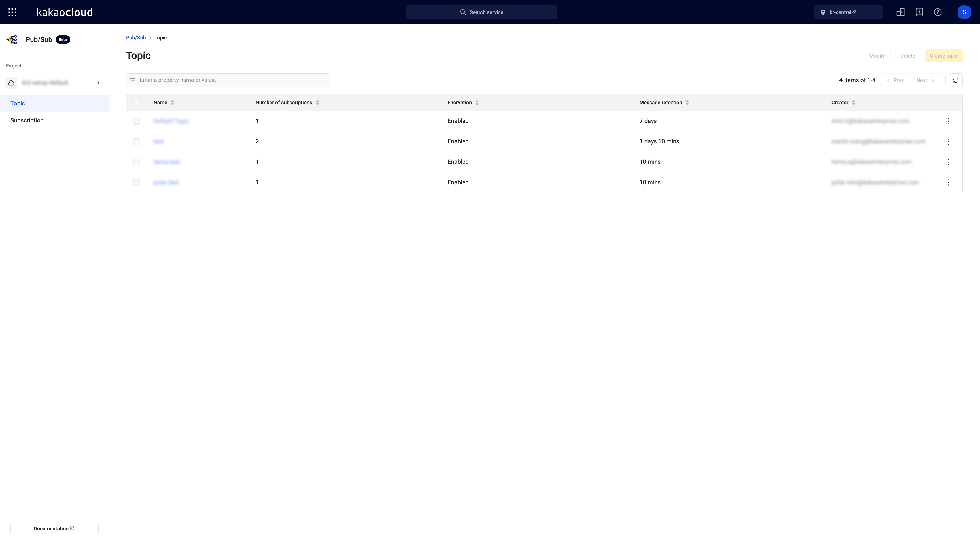Select Topic in the sidebar
The image size is (980, 544).
[x=54, y=103]
